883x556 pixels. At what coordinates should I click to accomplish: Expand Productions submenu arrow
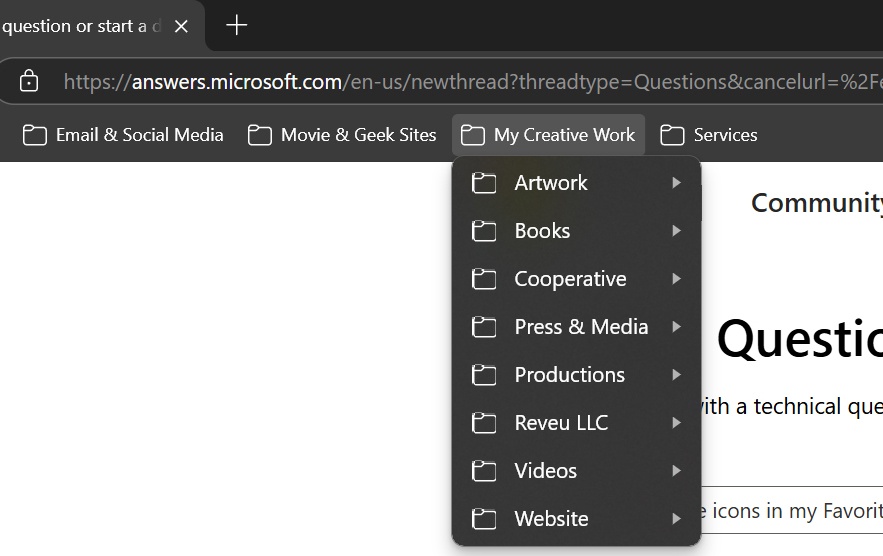pos(676,375)
